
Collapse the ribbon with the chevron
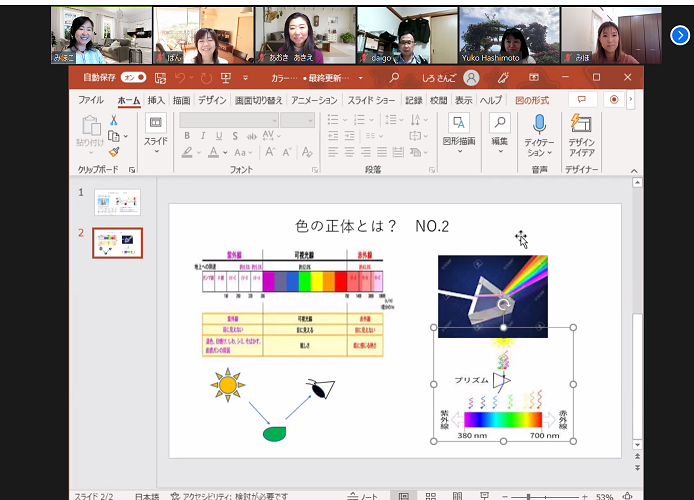point(634,171)
